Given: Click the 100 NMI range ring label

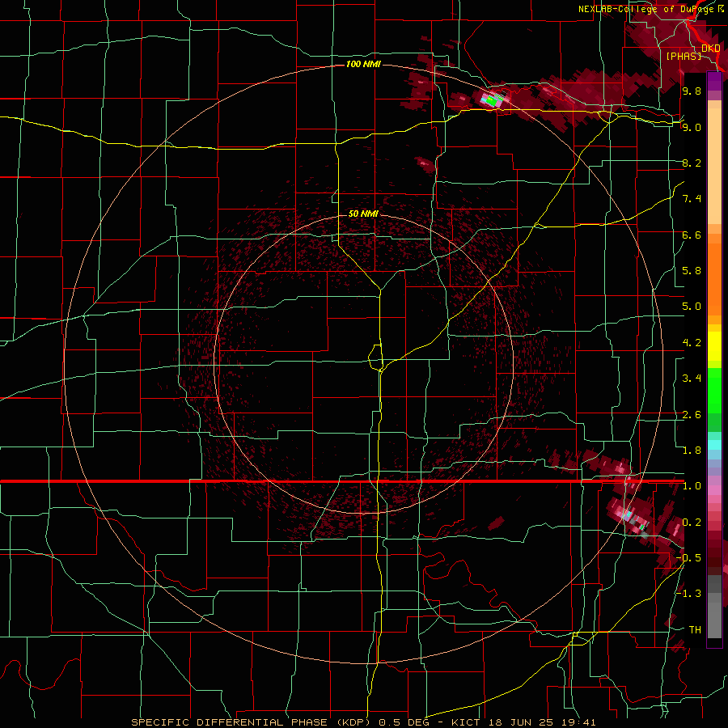Looking at the screenshot, I should pyautogui.click(x=363, y=64).
